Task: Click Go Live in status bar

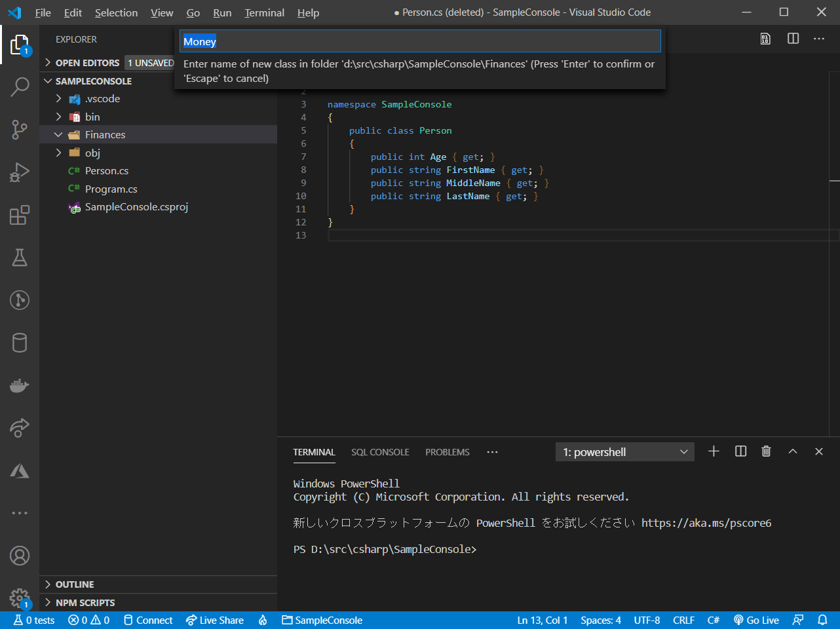Action: 757,620
